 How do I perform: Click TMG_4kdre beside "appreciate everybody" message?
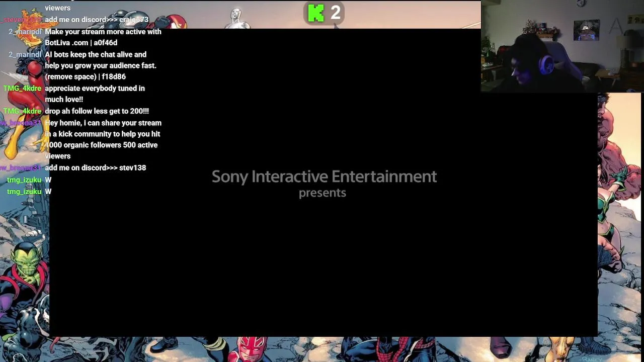click(x=22, y=88)
